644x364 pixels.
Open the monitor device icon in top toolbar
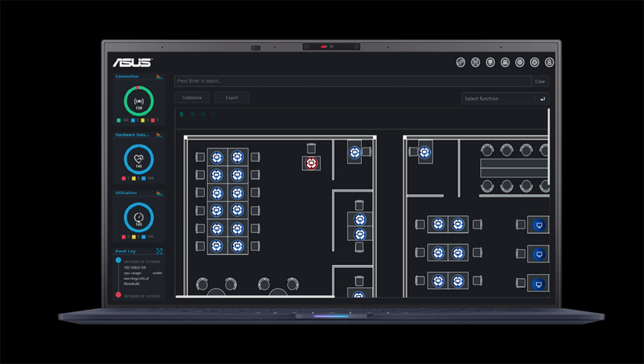click(x=490, y=62)
